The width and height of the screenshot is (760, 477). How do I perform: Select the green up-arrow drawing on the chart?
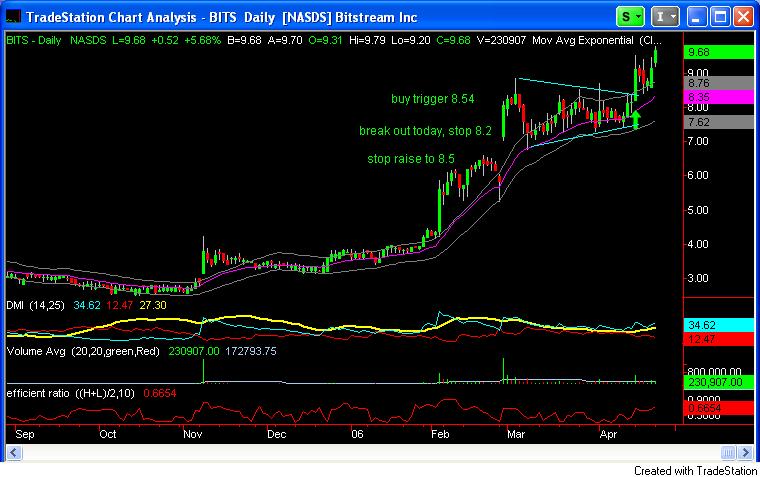pos(636,120)
